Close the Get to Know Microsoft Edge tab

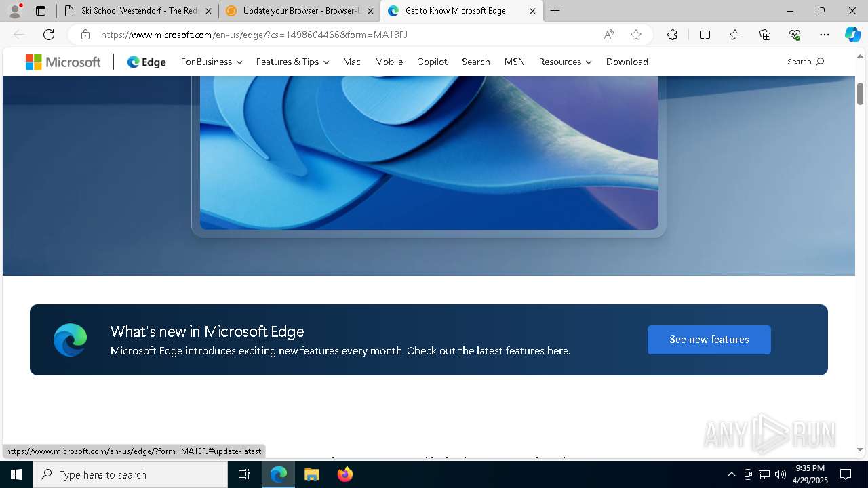532,11
